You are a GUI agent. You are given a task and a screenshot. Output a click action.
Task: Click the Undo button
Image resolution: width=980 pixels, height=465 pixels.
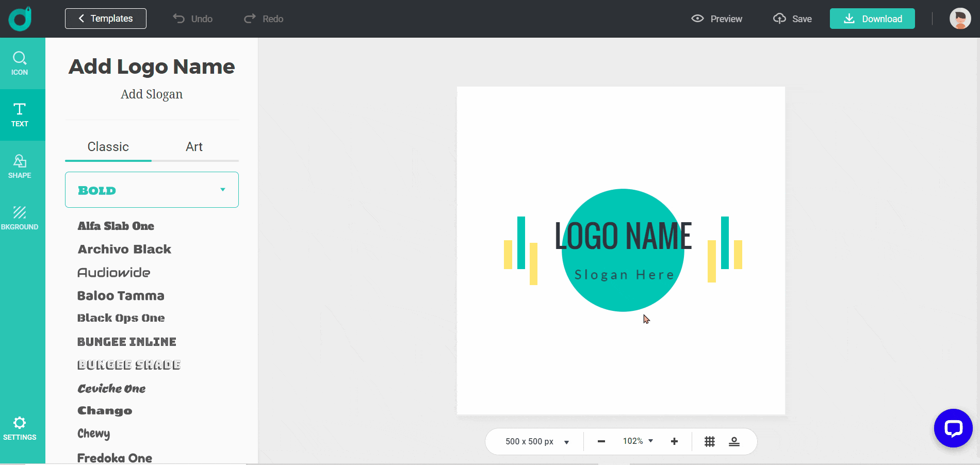(x=192, y=19)
